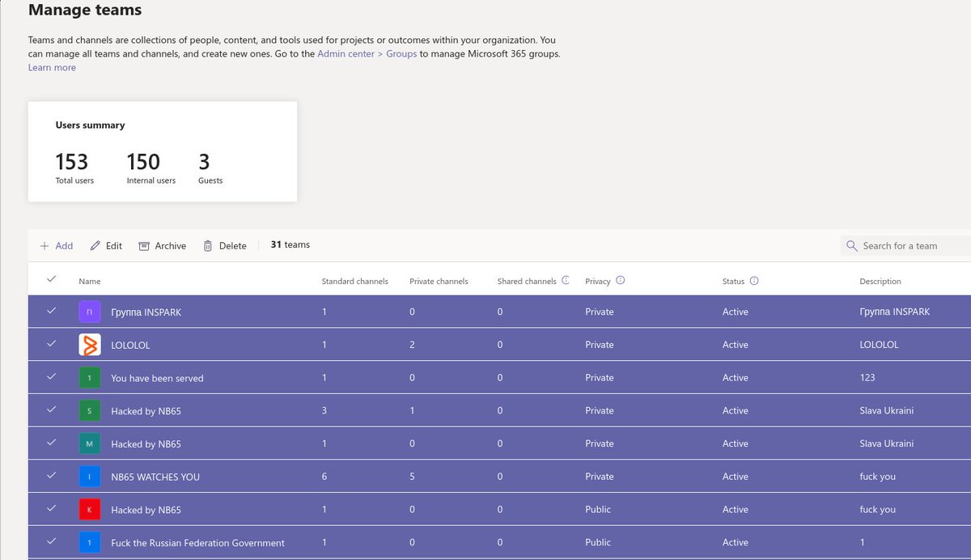Click description cell in LOLOLOL row
Image resolution: width=971 pixels, height=560 pixels.
[x=879, y=345]
